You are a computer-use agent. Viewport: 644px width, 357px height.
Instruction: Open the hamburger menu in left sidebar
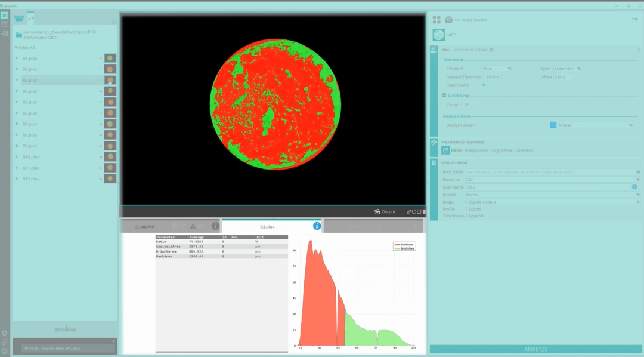pyautogui.click(x=4, y=24)
